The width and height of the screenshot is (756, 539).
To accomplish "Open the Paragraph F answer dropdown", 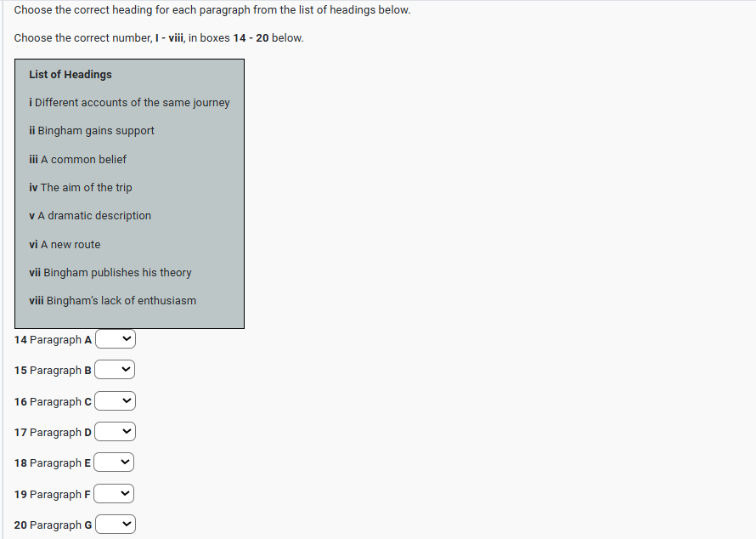I will tap(116, 494).
